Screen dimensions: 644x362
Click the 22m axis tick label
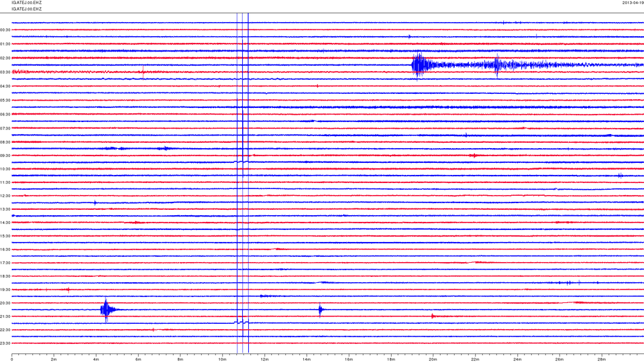click(x=475, y=359)
